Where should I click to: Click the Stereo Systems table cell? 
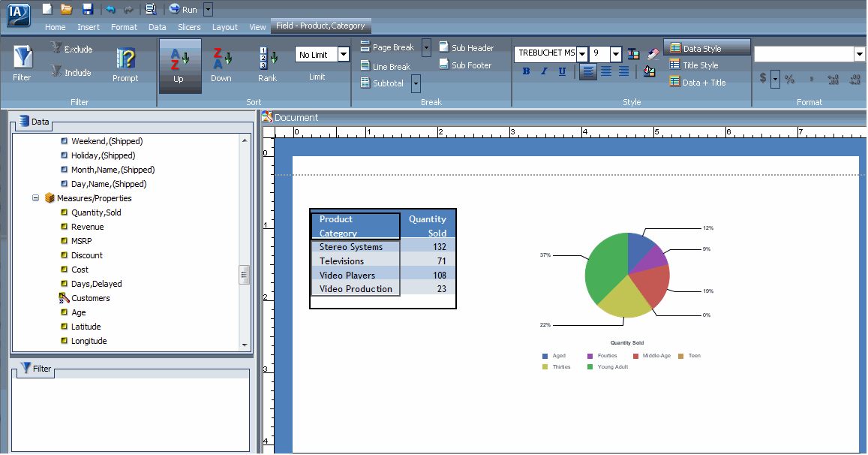(x=356, y=246)
